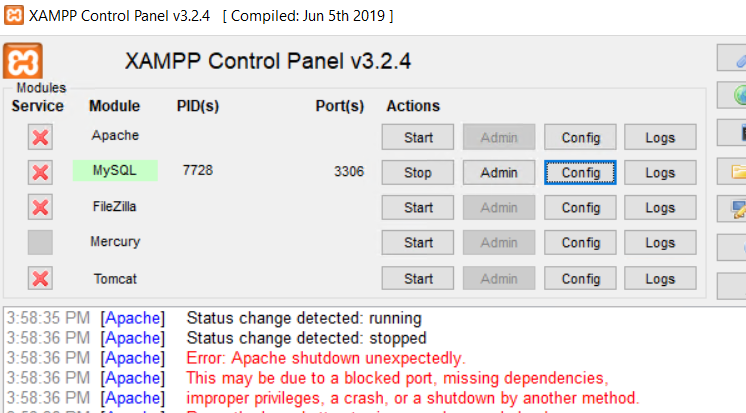Open MySQL Admin
This screenshot has height=413, width=746.
coord(499,172)
